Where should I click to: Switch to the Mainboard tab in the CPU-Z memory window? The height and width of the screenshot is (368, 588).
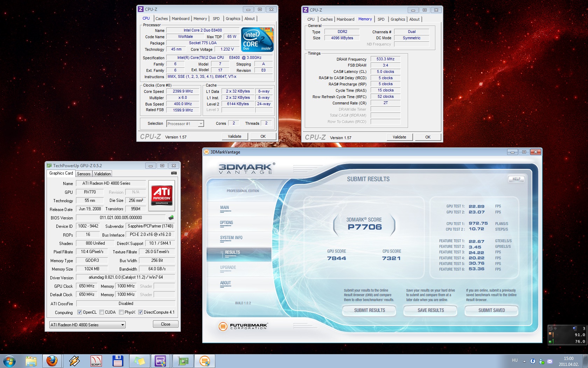(x=345, y=19)
